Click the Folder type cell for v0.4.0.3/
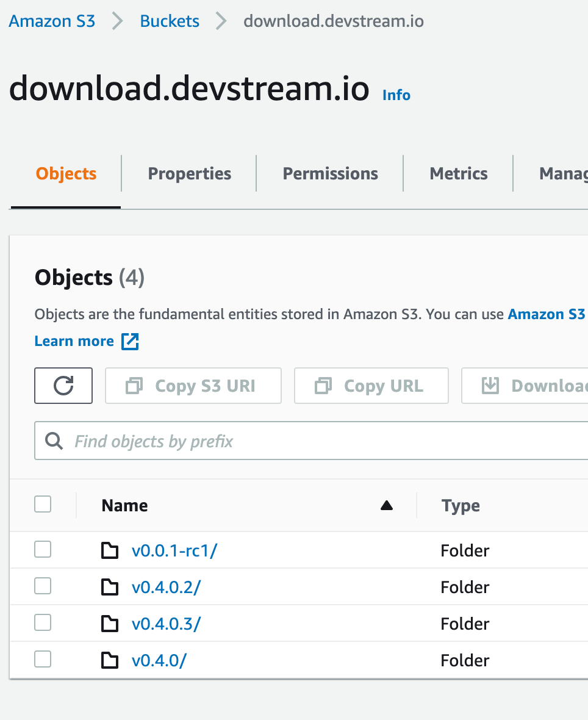The width and height of the screenshot is (588, 720). tap(465, 624)
